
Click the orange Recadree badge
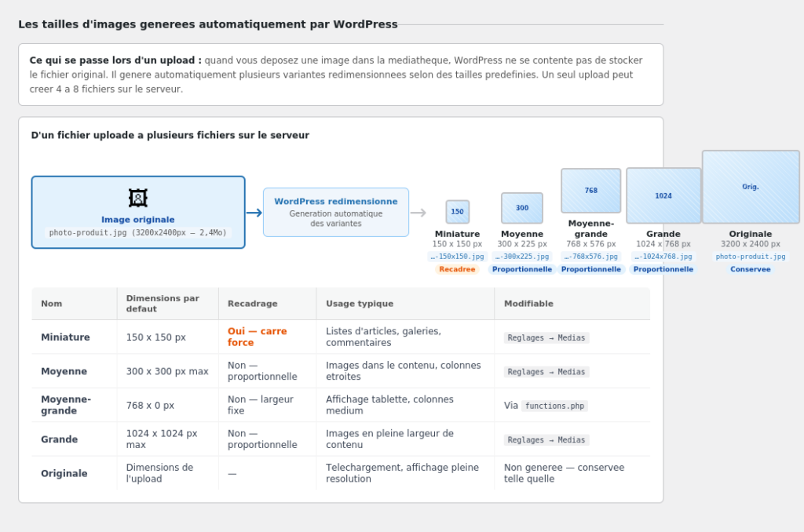click(458, 269)
